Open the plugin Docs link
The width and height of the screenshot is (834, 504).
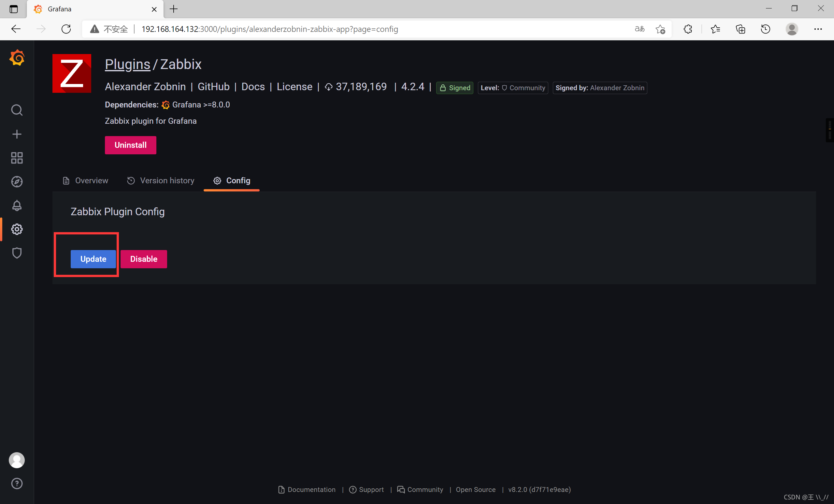click(253, 87)
